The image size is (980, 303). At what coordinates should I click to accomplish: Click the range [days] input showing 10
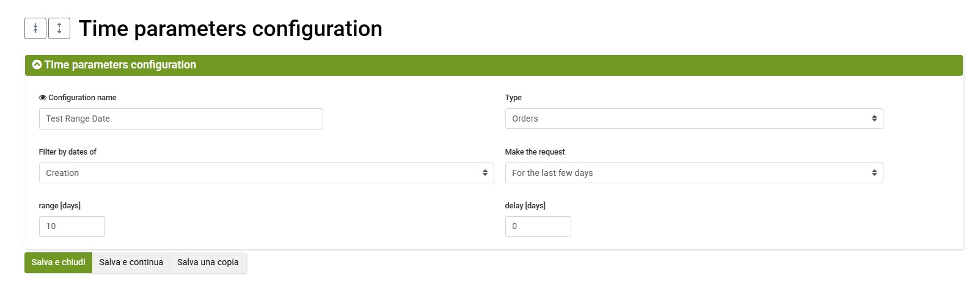[x=72, y=227]
